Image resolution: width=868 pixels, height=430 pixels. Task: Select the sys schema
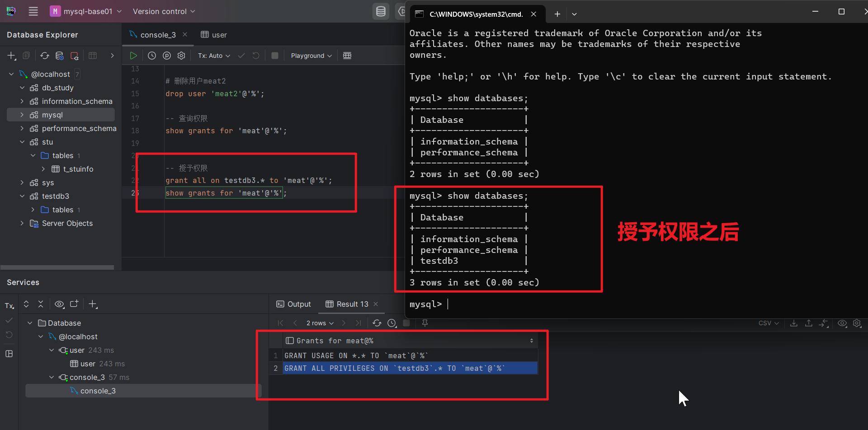(48, 182)
